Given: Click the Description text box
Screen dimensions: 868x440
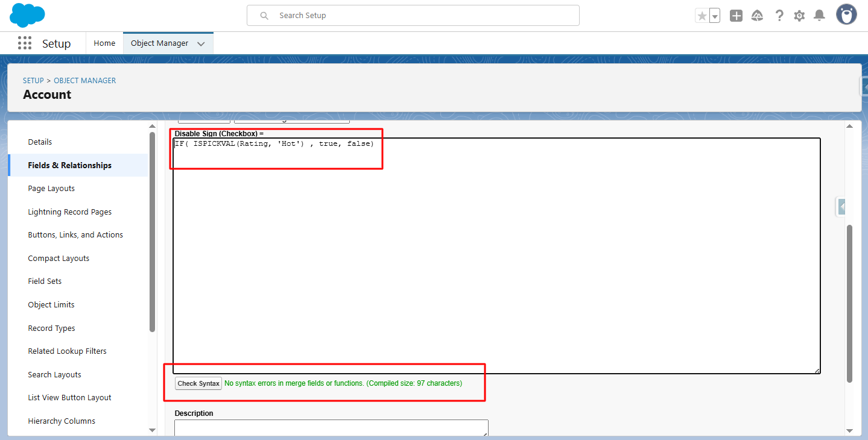Looking at the screenshot, I should click(331, 427).
